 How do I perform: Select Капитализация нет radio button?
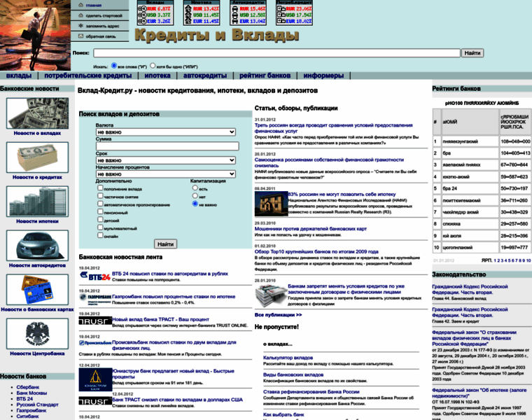[x=195, y=196]
